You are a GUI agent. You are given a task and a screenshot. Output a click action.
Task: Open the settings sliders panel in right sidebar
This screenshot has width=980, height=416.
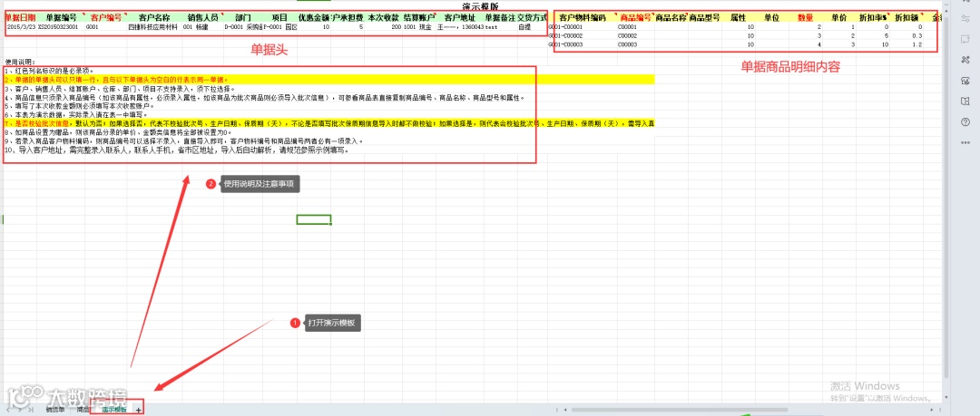pyautogui.click(x=965, y=19)
